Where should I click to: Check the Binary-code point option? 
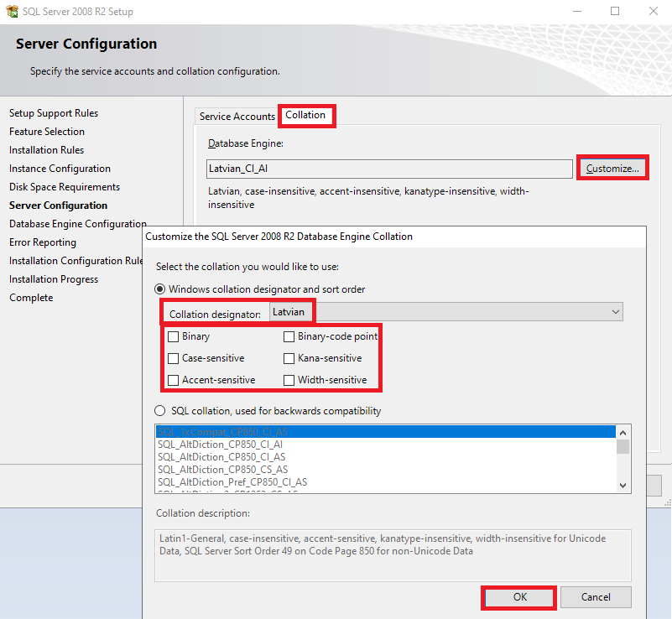(289, 336)
